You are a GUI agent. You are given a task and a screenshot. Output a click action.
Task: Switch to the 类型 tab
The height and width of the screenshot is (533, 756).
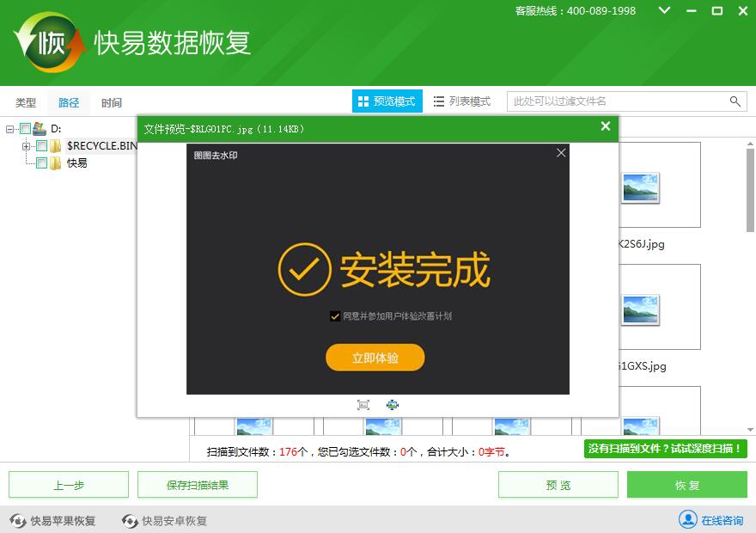26,102
